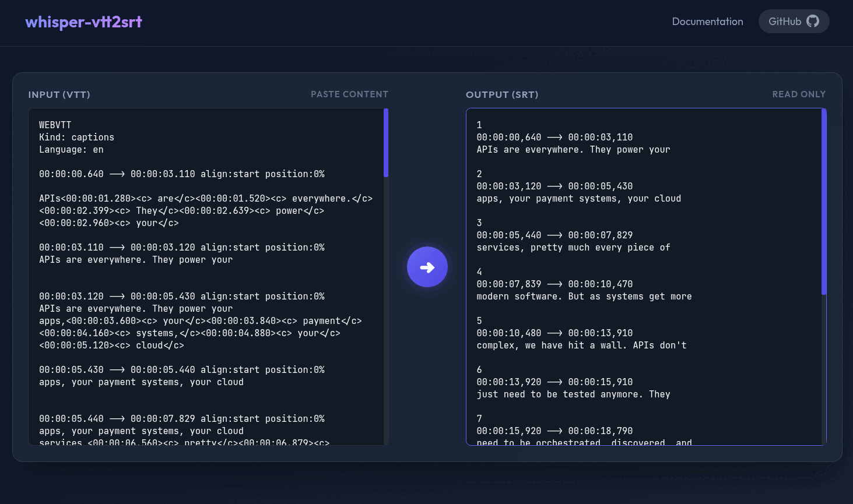Image resolution: width=853 pixels, height=504 pixels.
Task: Click the input panel scrollbar thumb
Action: [x=386, y=143]
